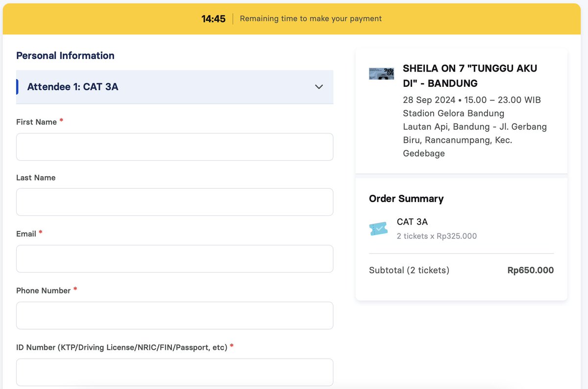The width and height of the screenshot is (588, 389).
Task: Collapse the Attendee 1: CAT 3A section chevron
Action: [319, 87]
